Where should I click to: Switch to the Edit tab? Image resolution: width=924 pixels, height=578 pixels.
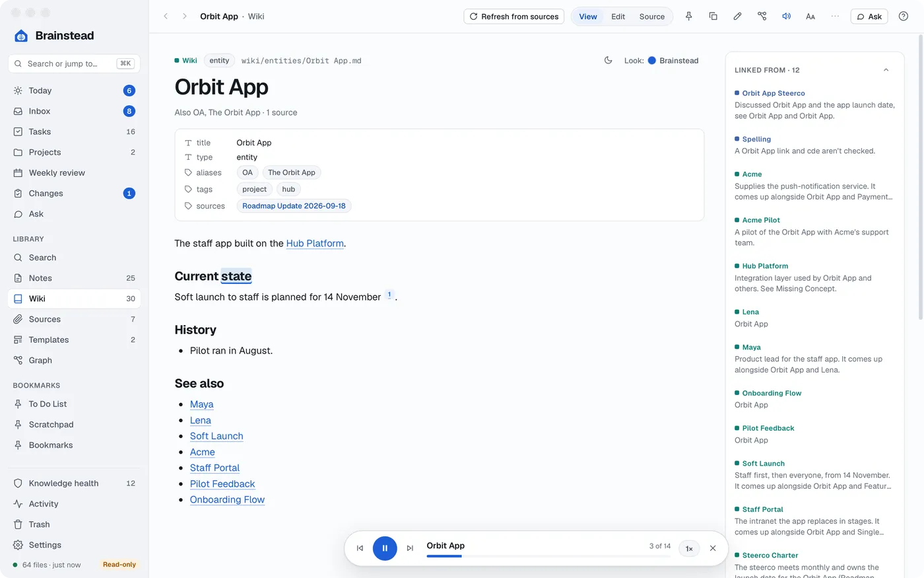pos(618,17)
